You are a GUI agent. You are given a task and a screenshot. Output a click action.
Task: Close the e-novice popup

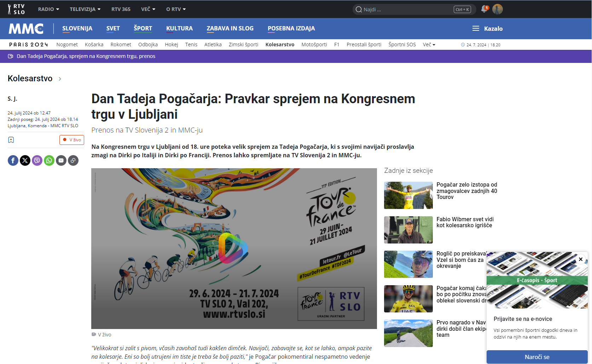(580, 259)
